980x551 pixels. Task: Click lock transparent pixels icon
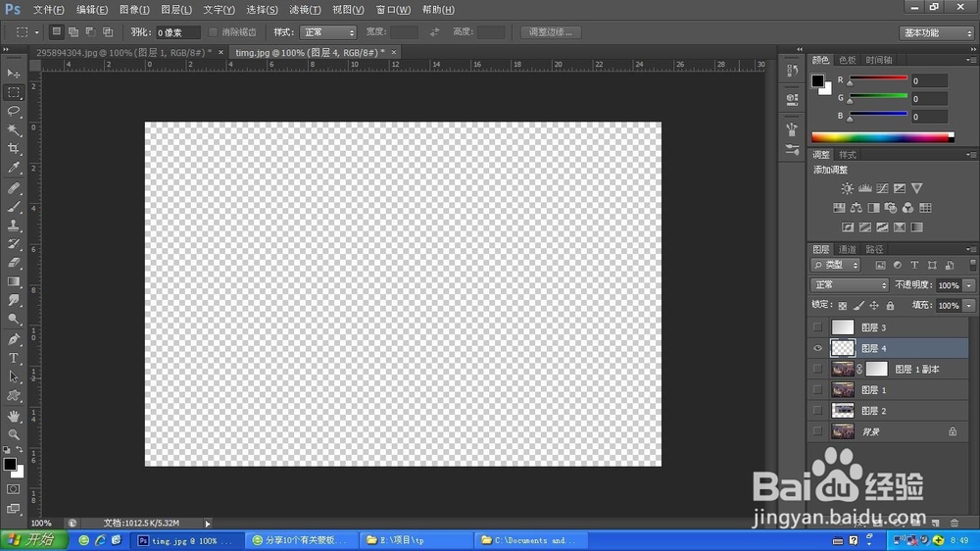[843, 306]
